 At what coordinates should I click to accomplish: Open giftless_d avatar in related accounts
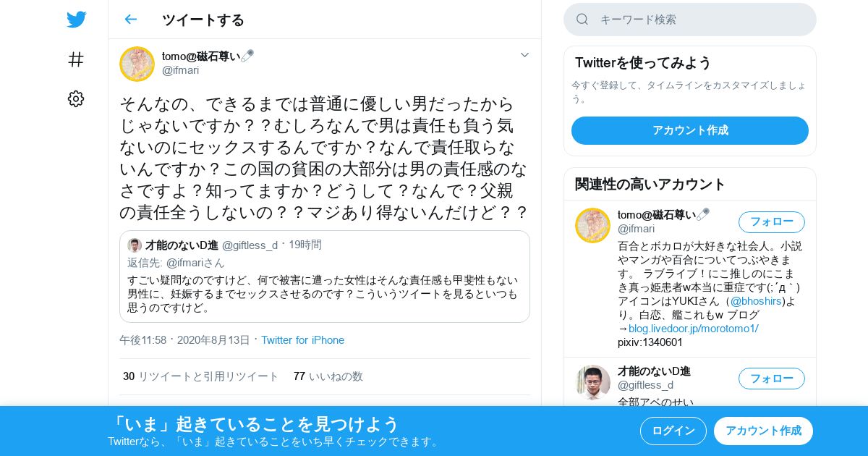coord(592,382)
